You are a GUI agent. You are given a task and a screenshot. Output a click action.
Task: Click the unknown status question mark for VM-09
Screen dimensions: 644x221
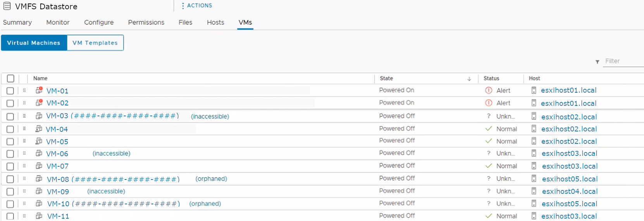[x=489, y=191]
